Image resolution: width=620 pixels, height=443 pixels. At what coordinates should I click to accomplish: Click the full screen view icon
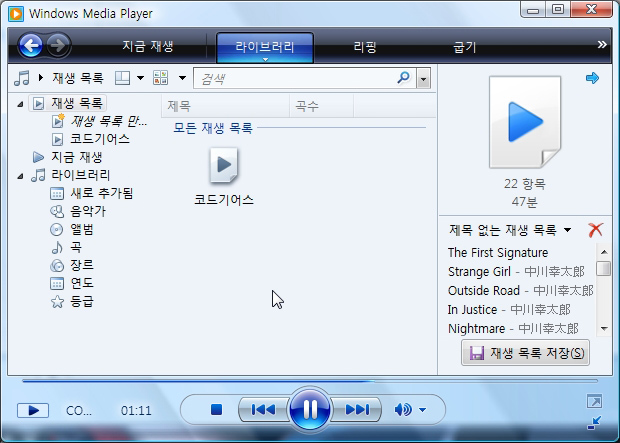point(594,401)
